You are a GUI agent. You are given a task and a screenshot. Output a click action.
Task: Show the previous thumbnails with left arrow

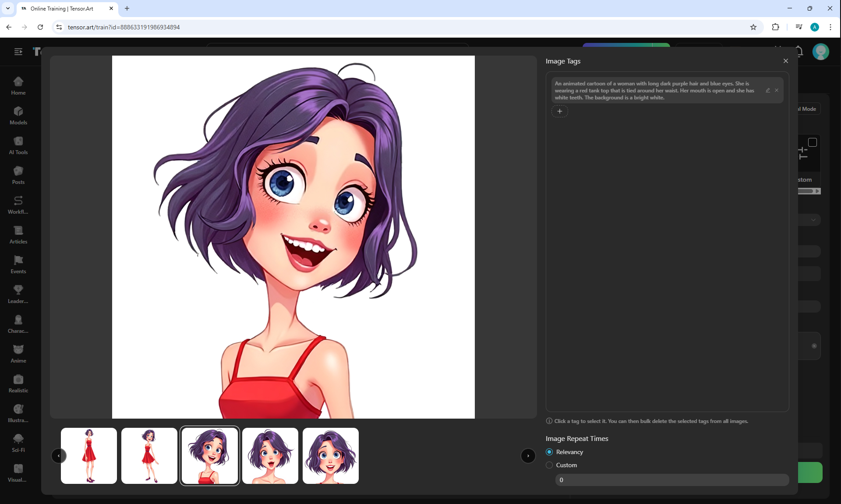pos(59,456)
